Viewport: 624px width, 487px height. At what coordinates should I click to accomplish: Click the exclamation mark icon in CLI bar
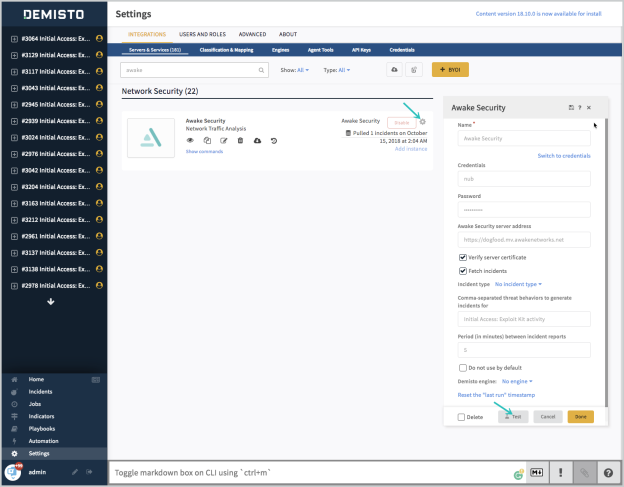[561, 473]
